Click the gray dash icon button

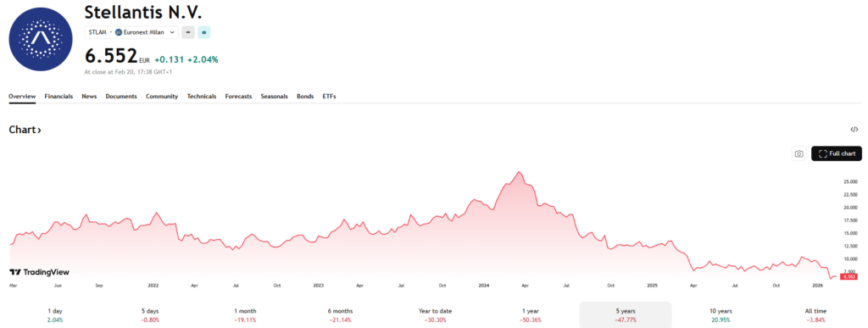click(188, 33)
